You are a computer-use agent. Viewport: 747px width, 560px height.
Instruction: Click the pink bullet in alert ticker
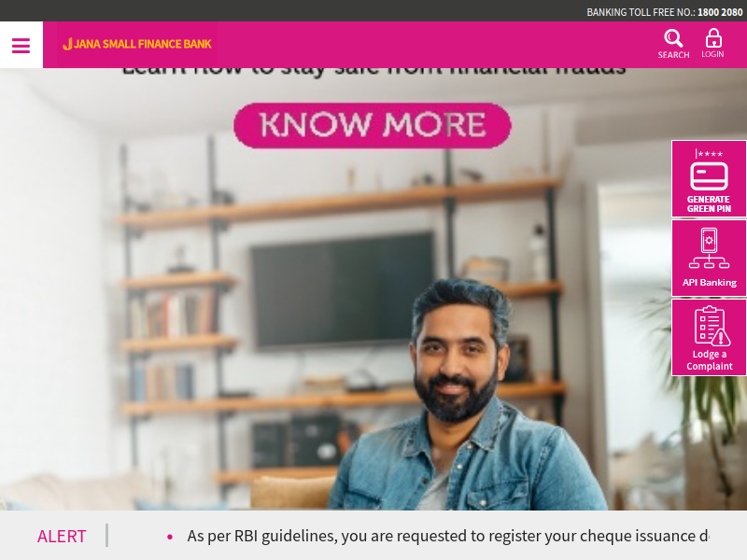pyautogui.click(x=170, y=537)
